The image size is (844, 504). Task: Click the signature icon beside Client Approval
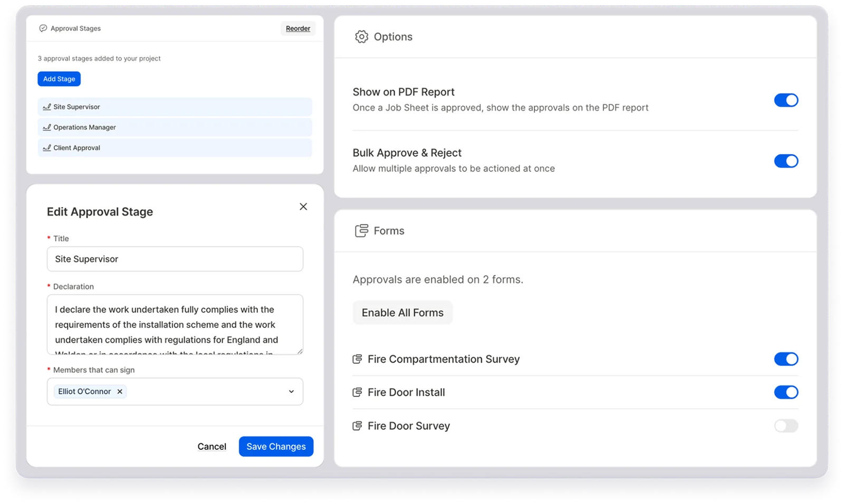(47, 148)
